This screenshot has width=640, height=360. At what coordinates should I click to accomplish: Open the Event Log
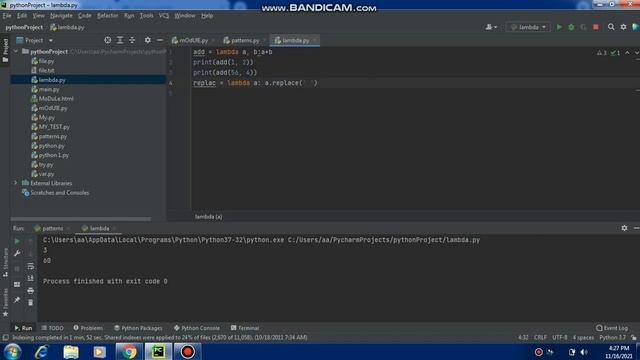coord(612,328)
